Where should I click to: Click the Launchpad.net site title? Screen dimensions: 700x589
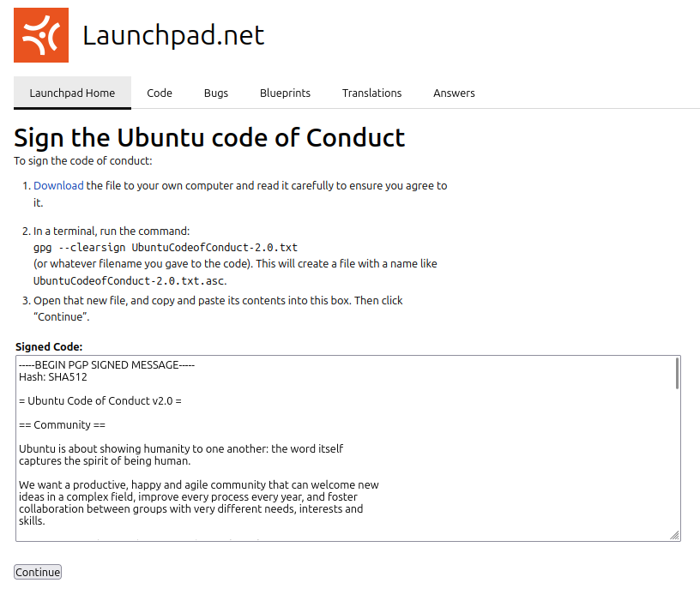pyautogui.click(x=173, y=35)
